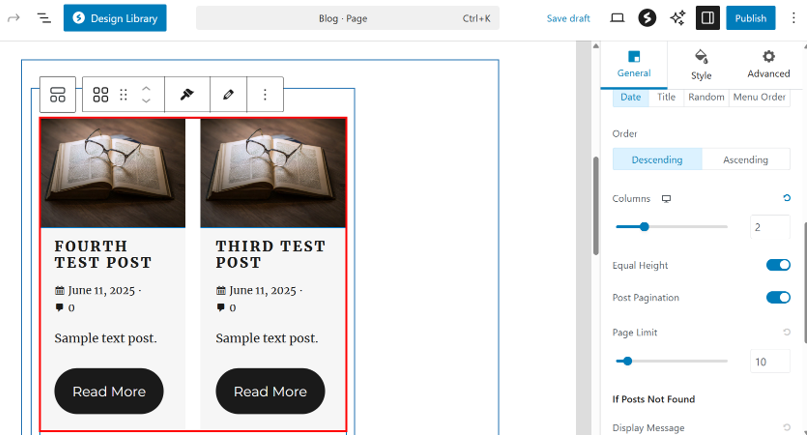The image size is (807, 435).
Task: Click Read More under Fourth Test Post
Action: pyautogui.click(x=109, y=391)
